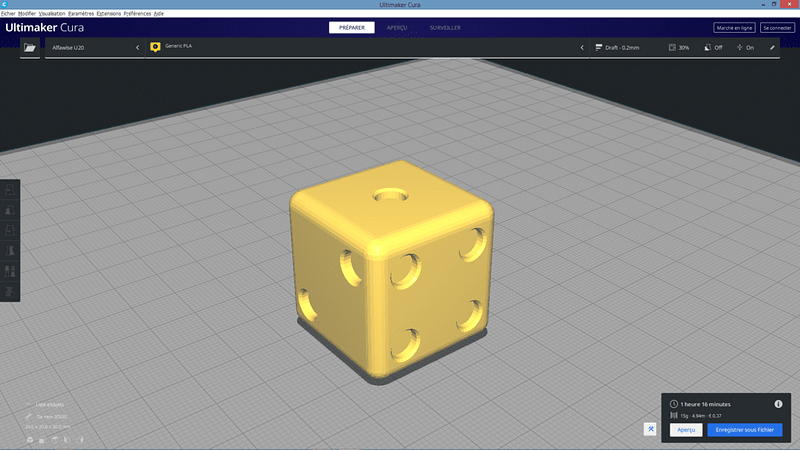
Task: Switch to 3D view using cube icon
Action: 30,439
